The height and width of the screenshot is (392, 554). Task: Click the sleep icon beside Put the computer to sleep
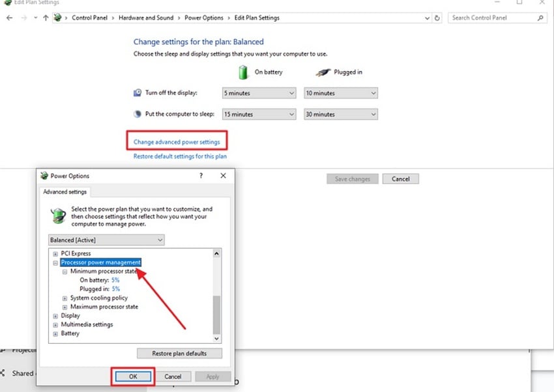coord(137,114)
